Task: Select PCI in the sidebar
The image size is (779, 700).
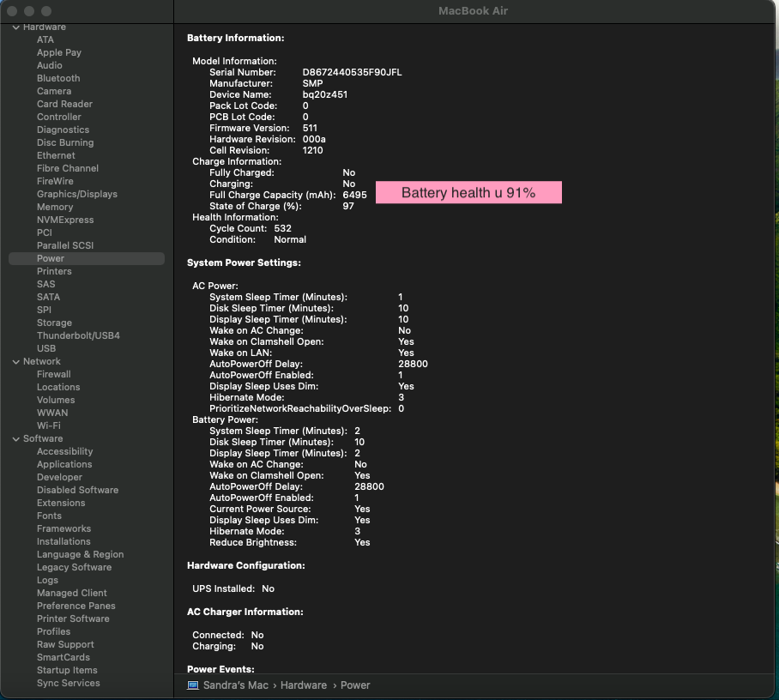Action: [45, 233]
